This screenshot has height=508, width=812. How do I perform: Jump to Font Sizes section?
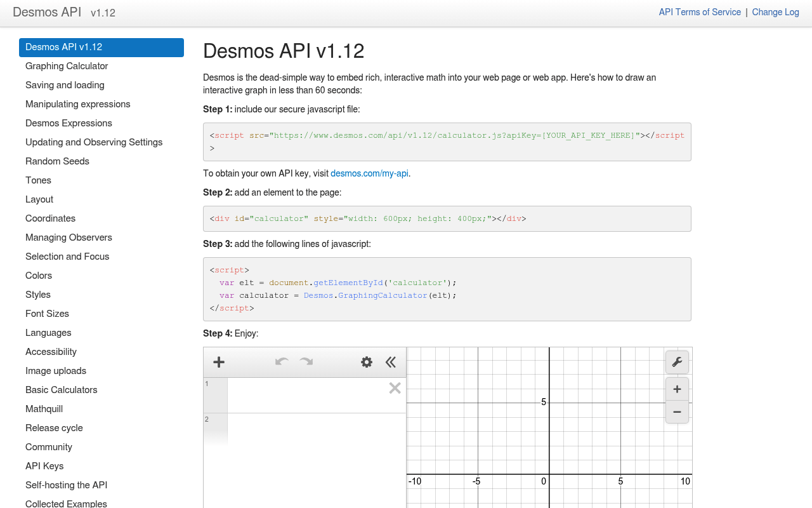click(101, 314)
